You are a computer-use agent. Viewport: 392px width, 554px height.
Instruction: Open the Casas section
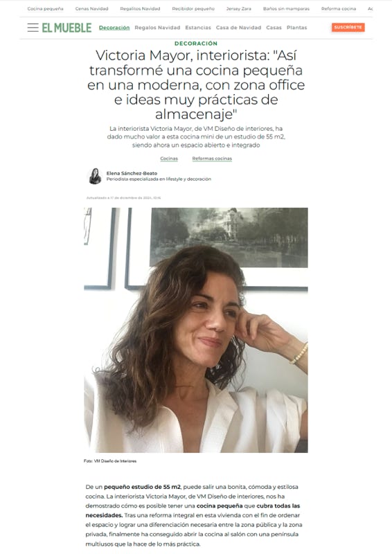274,28
